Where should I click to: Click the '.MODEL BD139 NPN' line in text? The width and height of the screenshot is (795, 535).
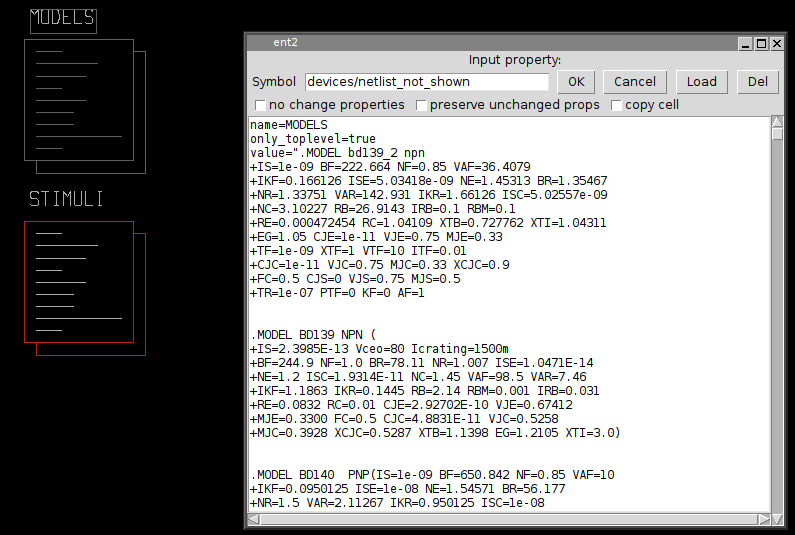coord(312,334)
